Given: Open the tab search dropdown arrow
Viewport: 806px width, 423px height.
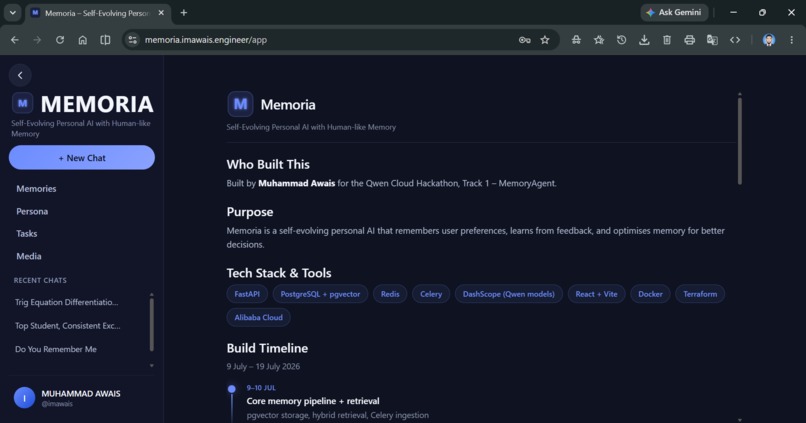Looking at the screenshot, I should point(12,12).
